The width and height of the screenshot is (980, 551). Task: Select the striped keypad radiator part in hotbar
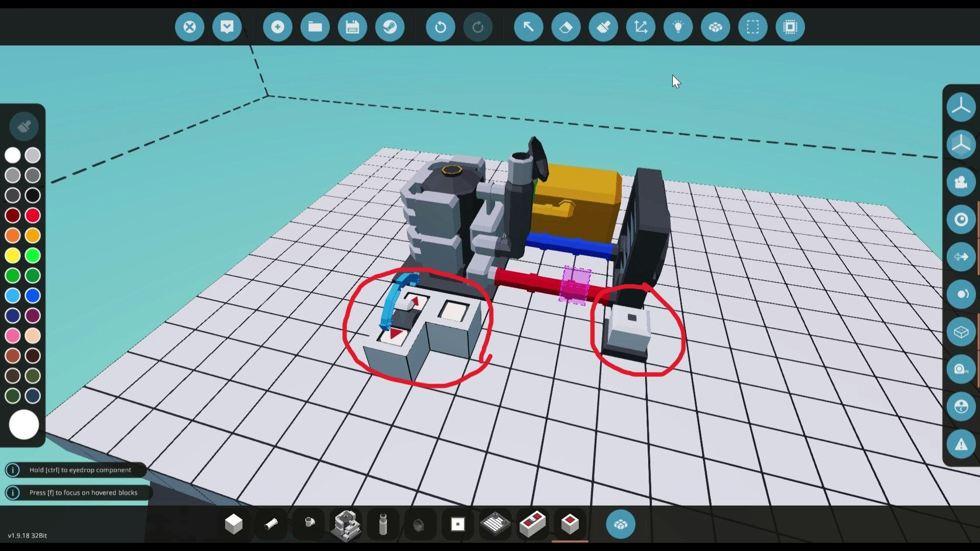495,523
